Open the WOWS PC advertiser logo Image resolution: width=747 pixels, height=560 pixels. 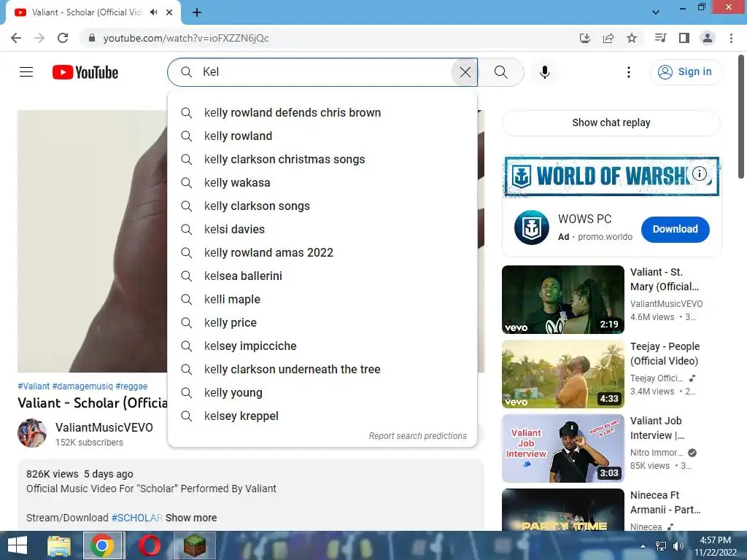click(x=531, y=227)
